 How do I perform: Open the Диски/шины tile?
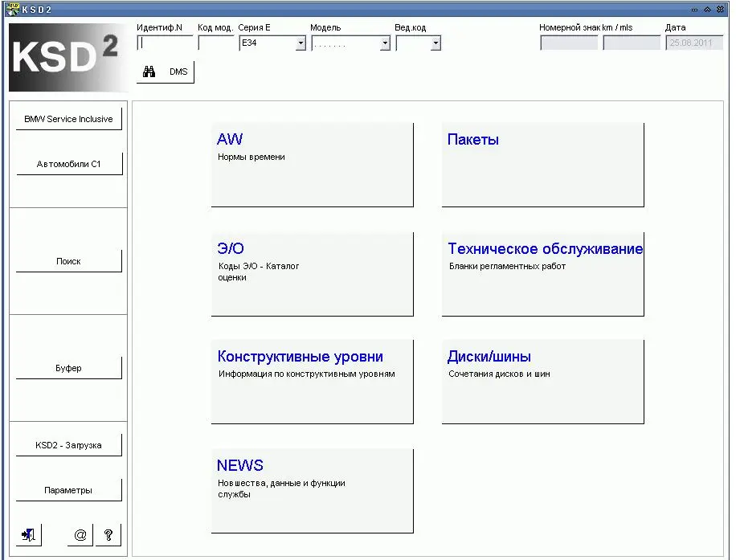542,382
